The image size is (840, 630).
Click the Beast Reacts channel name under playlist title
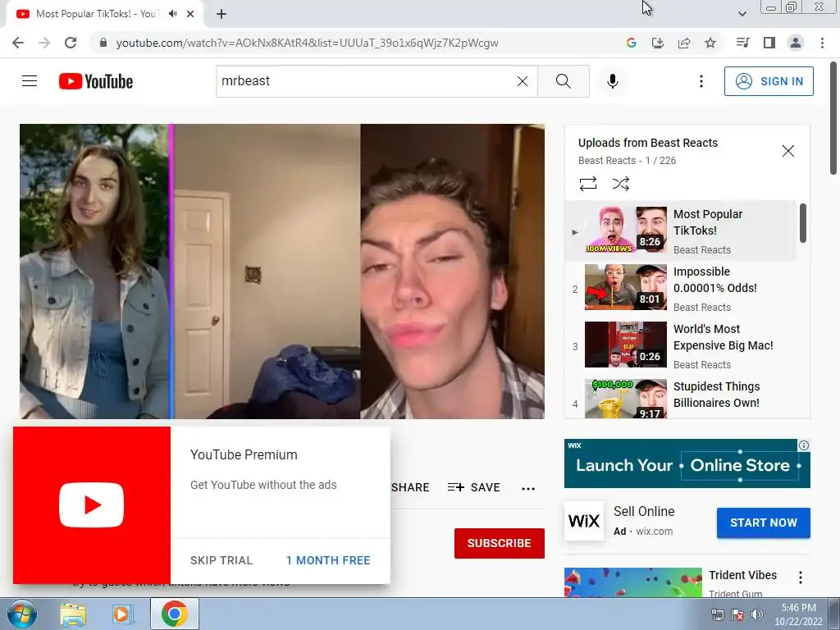click(x=606, y=161)
